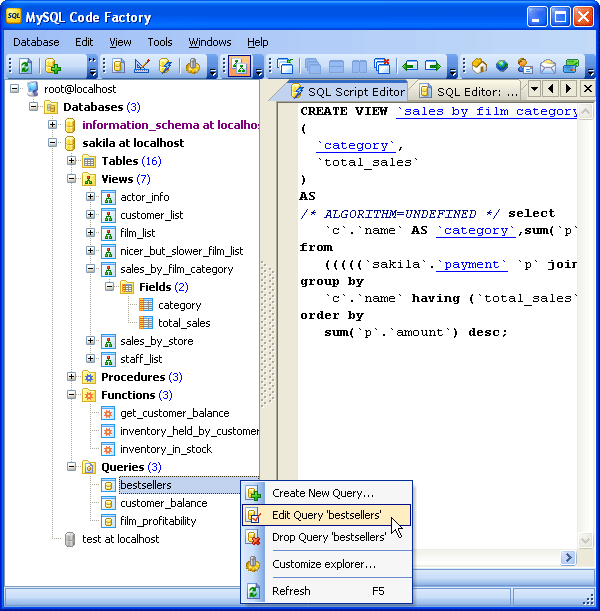Click the editor vertical scroll down arrow

[x=585, y=540]
